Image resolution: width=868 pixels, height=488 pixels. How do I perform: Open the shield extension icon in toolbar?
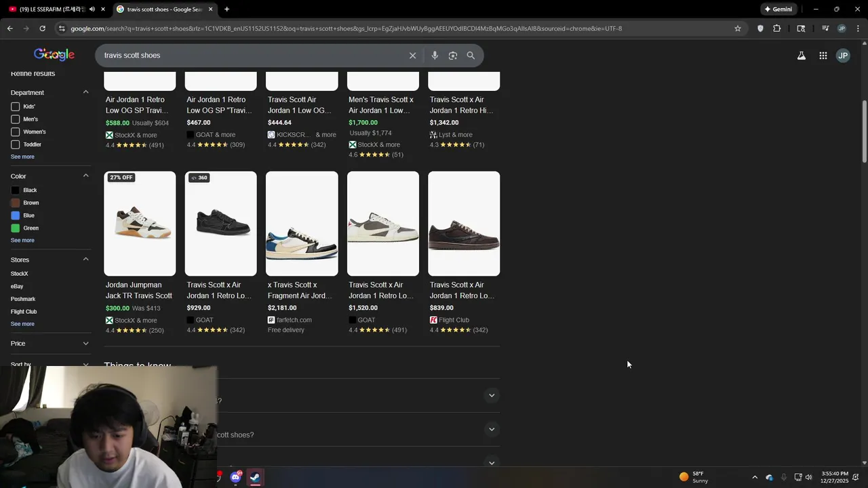pyautogui.click(x=760, y=28)
